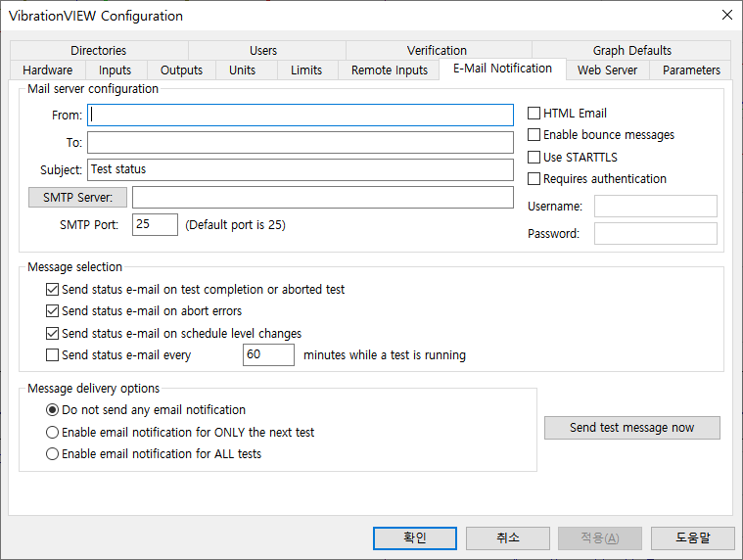743x560 pixels.
Task: Click into the From address field
Action: (300, 116)
